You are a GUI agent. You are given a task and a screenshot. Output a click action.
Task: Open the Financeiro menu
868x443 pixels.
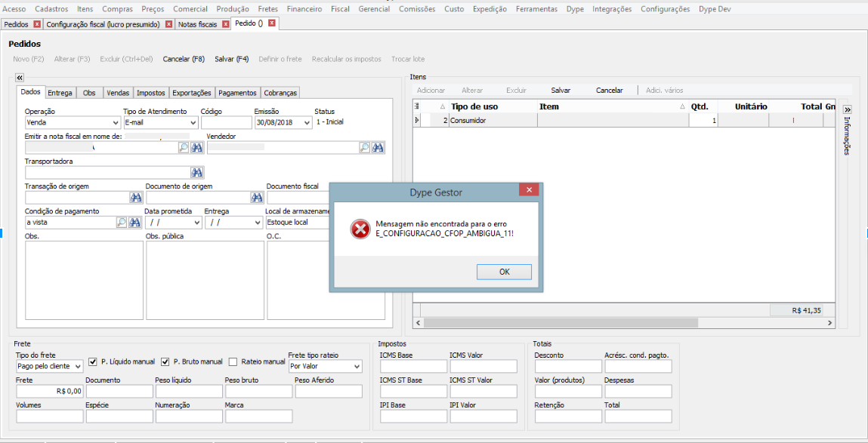(304, 9)
